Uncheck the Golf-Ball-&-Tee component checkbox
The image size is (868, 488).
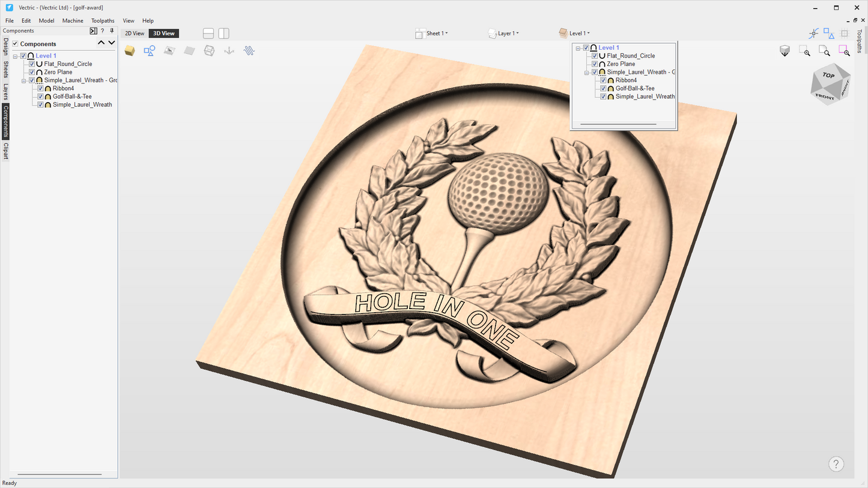(40, 96)
